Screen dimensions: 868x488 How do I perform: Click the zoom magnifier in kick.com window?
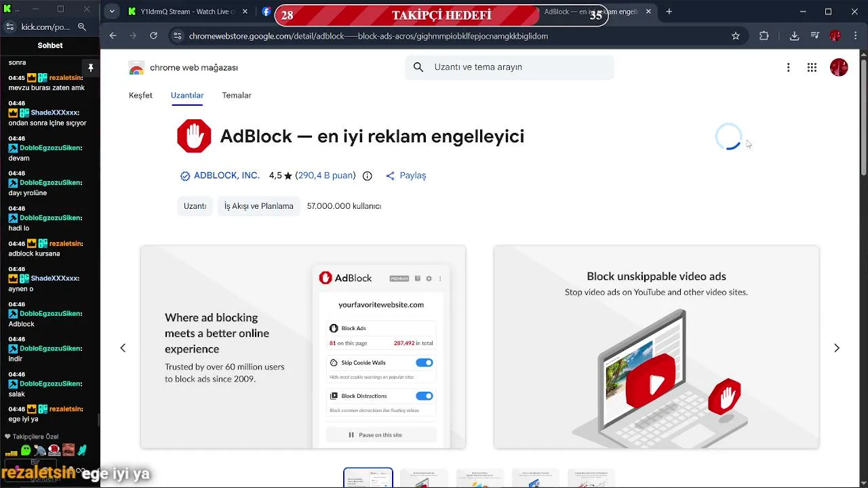82,27
